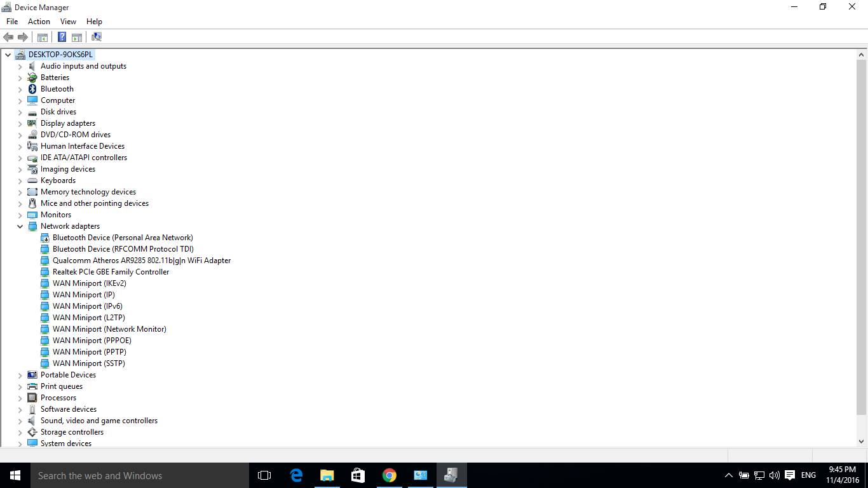Click the volume speaker icon in system tray
Viewport: 868px width, 488px height.
(x=774, y=475)
